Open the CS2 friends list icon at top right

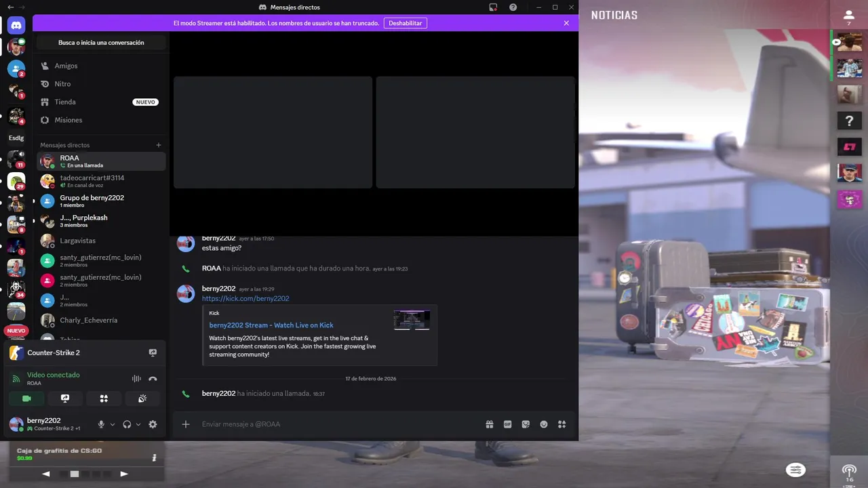(849, 14)
